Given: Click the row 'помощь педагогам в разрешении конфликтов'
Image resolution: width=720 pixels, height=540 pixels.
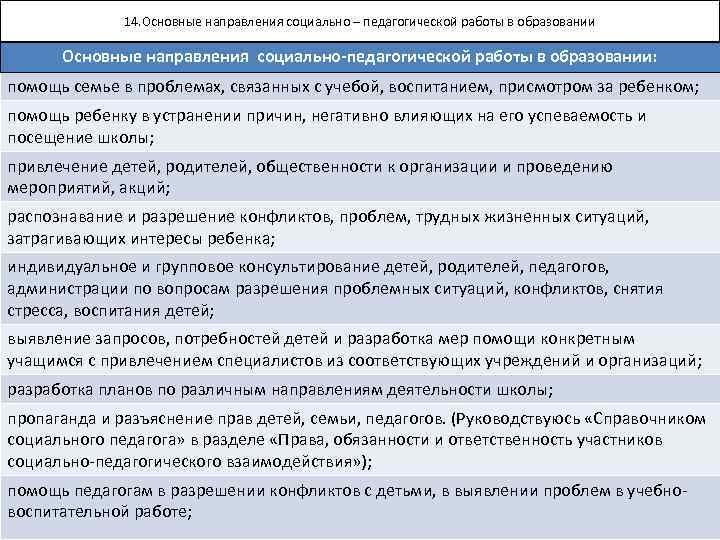Looking at the screenshot, I should [x=360, y=507].
